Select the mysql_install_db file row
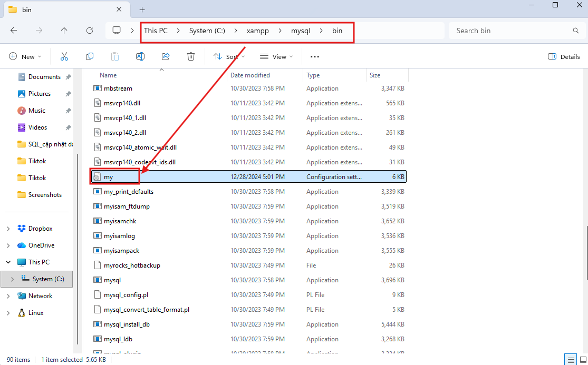588x365 pixels. (249, 324)
